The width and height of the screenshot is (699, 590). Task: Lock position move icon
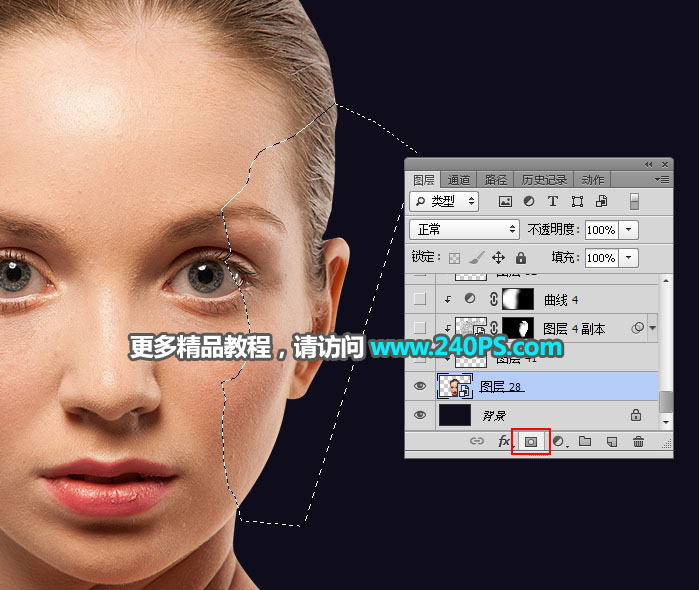click(498, 258)
